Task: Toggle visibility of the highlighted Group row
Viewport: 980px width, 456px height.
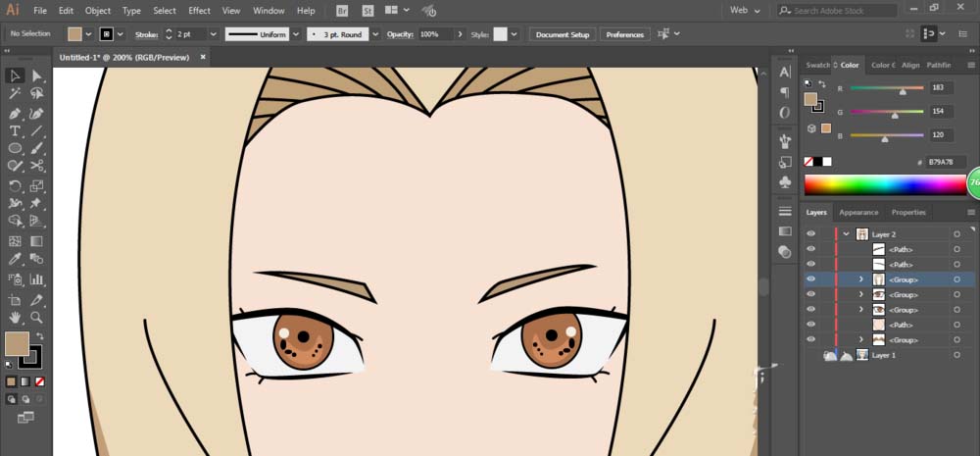Action: pos(810,279)
